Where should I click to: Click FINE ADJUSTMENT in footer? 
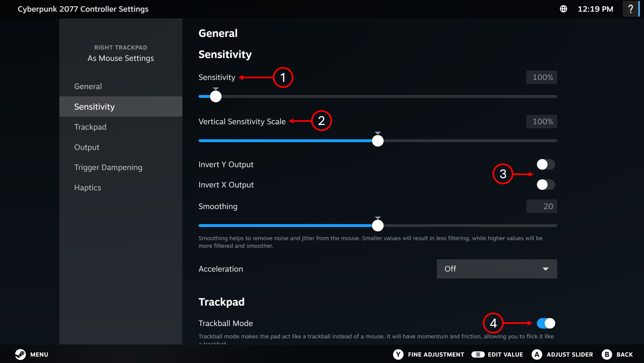[x=436, y=355]
